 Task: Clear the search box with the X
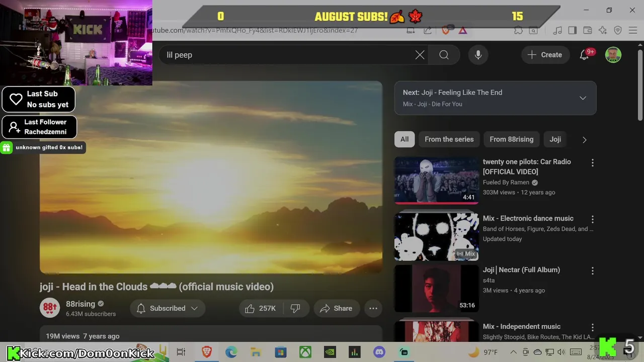pyautogui.click(x=420, y=55)
